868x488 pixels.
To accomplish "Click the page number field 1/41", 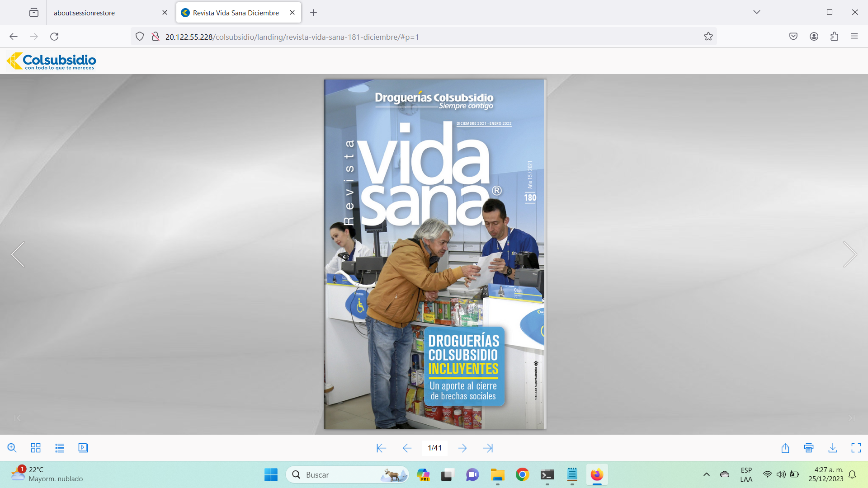I will (434, 448).
